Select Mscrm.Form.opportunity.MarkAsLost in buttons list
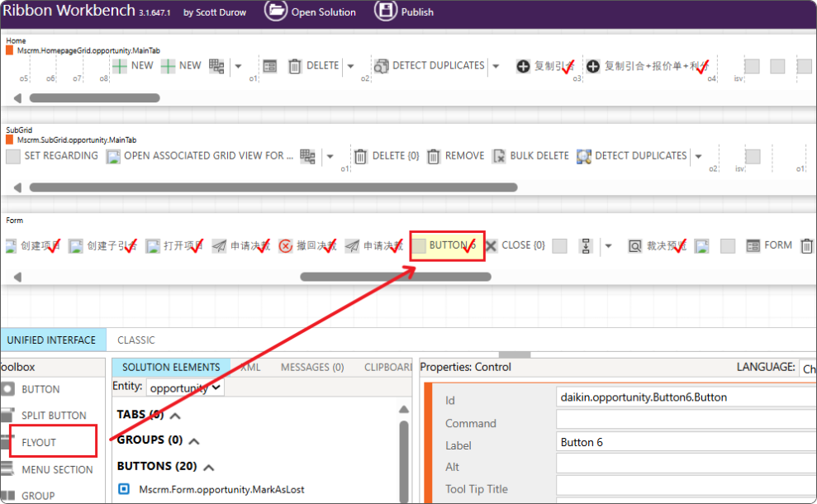817x504 pixels. (x=221, y=489)
